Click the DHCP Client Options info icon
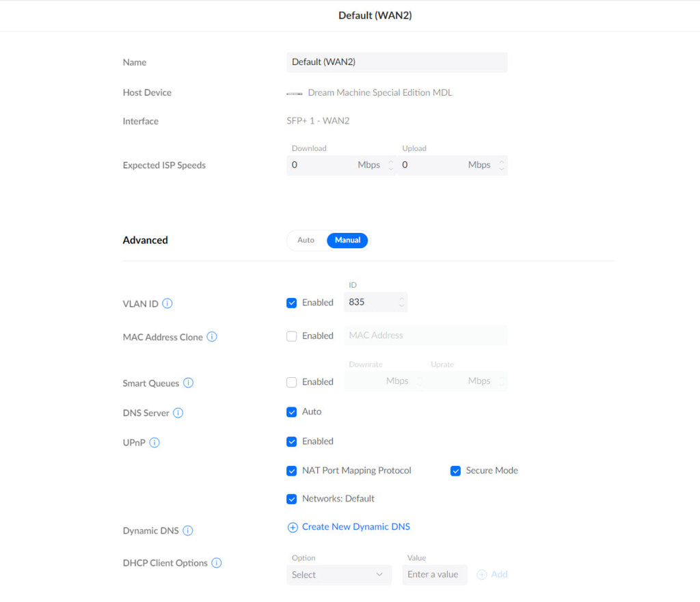700x602 pixels. coord(217,563)
